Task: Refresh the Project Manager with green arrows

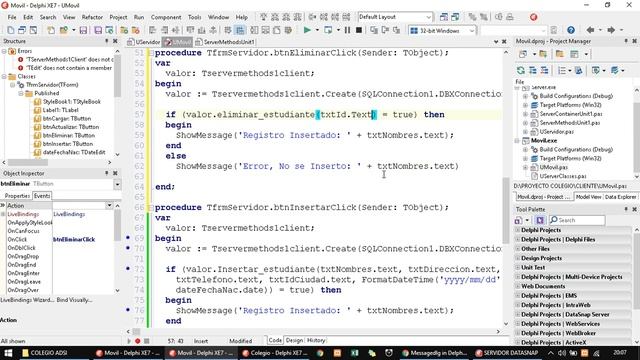Action: click(x=521, y=71)
